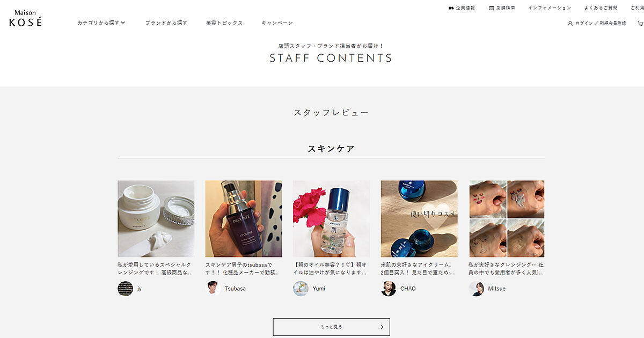The height and width of the screenshot is (338, 644).
Task: Open インフォメーション link
Action: click(550, 8)
